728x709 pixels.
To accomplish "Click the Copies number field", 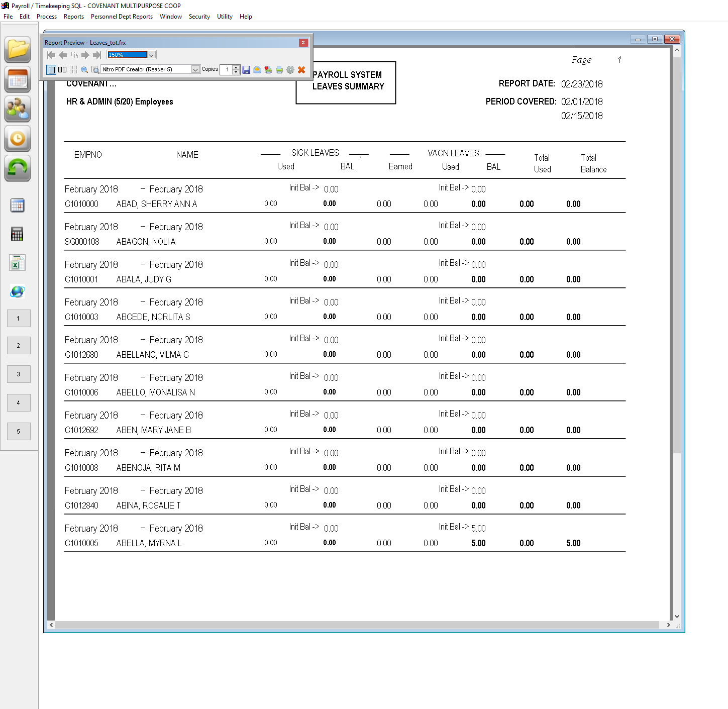I will click(x=226, y=69).
